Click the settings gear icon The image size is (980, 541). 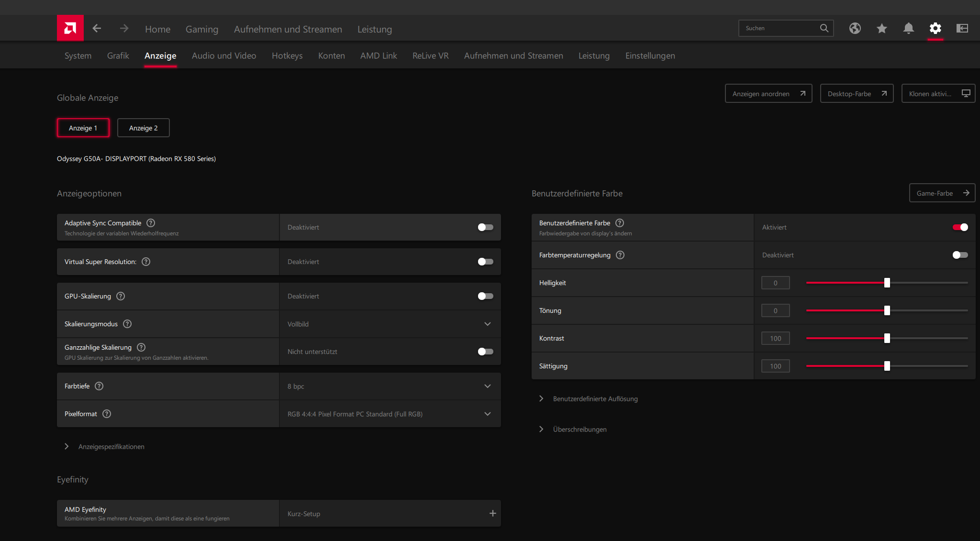coord(935,28)
